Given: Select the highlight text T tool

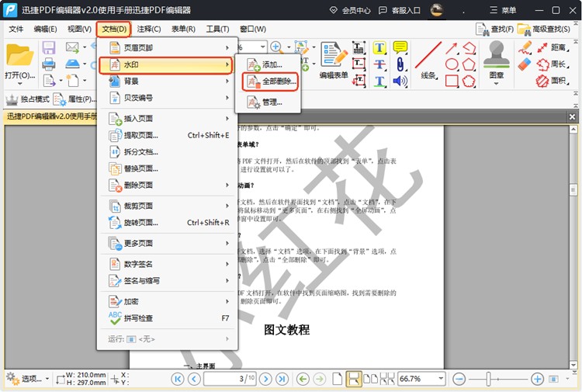Looking at the screenshot, I should pos(379,48).
